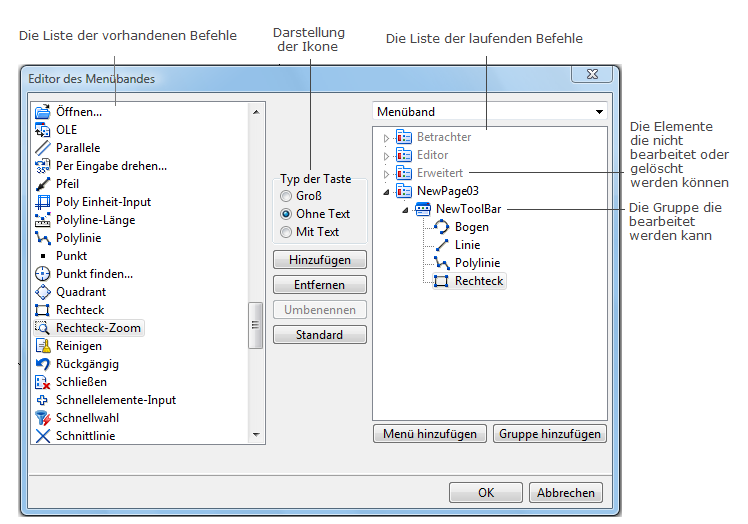Viewport: 748px width, 524px height.
Task: Choose the Ohne Text radio button
Action: click(287, 214)
